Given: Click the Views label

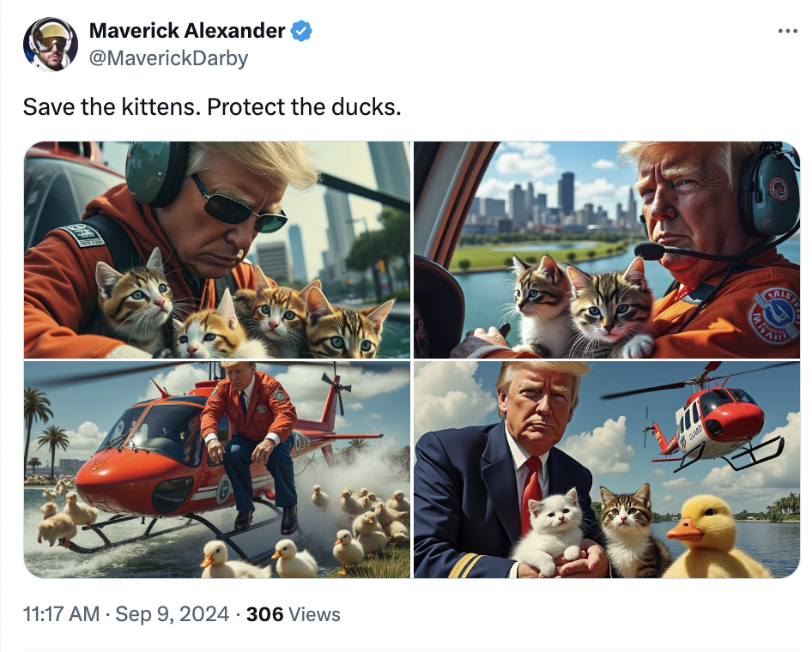Looking at the screenshot, I should (x=315, y=614).
